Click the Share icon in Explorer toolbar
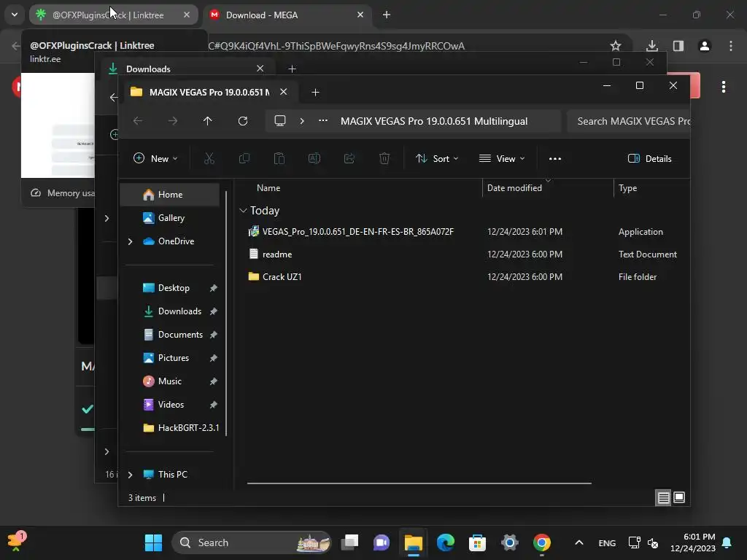The height and width of the screenshot is (560, 747). [349, 158]
